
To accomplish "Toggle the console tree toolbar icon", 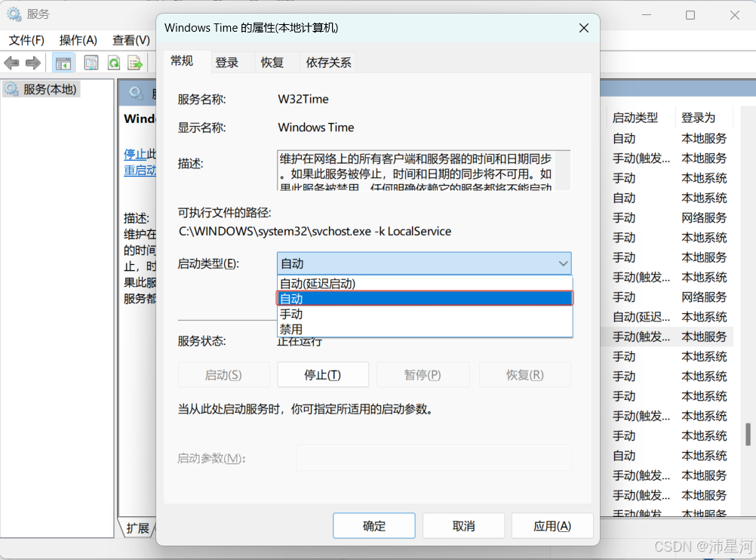I will click(x=63, y=63).
